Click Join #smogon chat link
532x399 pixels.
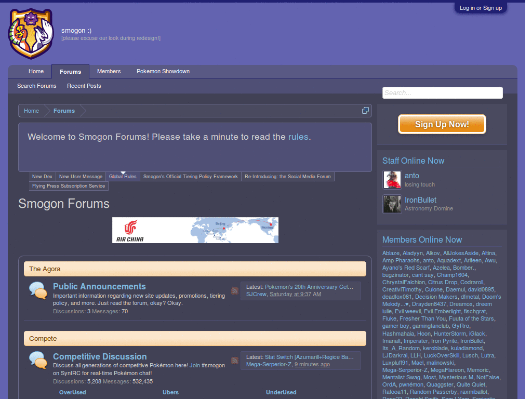coord(194,365)
